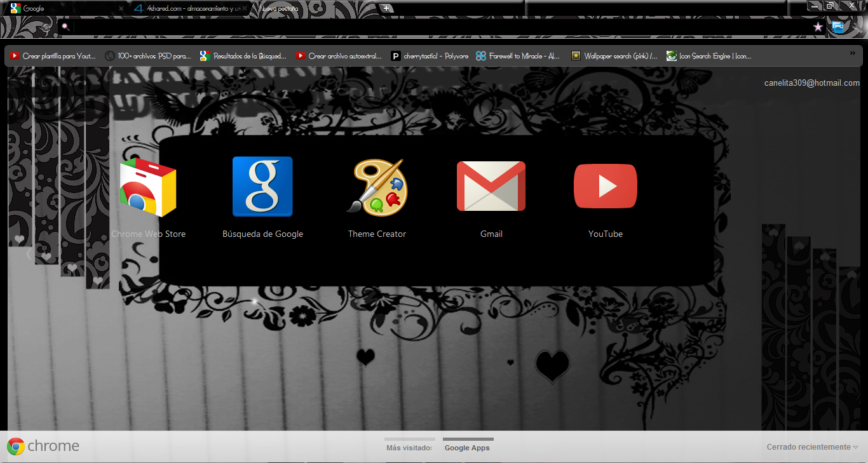868x463 pixels.
Task: Switch to the Google tab
Action: click(x=66, y=8)
